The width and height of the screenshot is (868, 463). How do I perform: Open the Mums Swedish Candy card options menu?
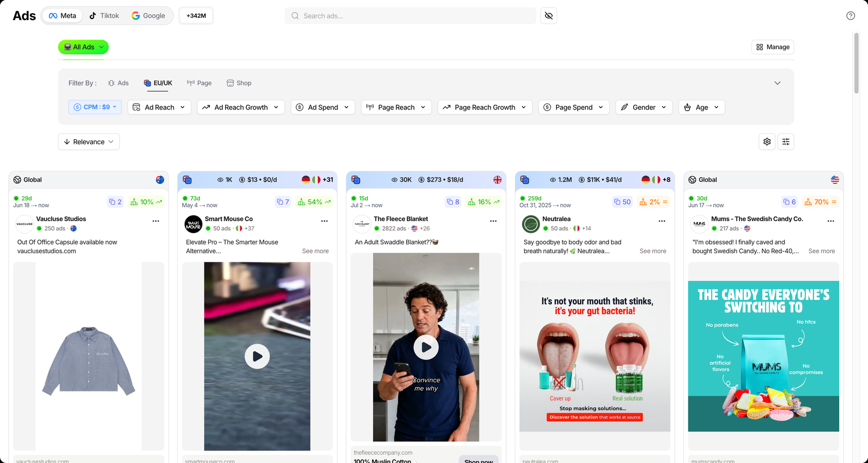831,221
